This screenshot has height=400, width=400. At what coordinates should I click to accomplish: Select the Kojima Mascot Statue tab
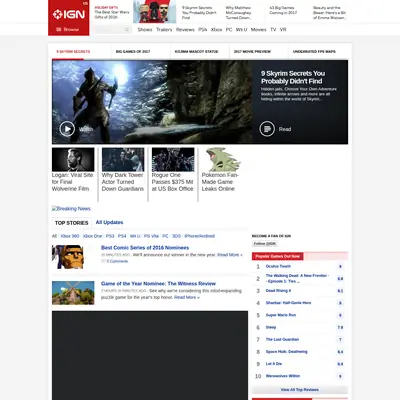click(196, 52)
